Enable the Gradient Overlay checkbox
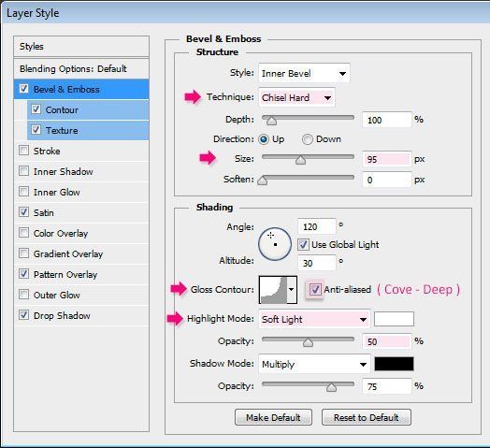 pyautogui.click(x=23, y=253)
